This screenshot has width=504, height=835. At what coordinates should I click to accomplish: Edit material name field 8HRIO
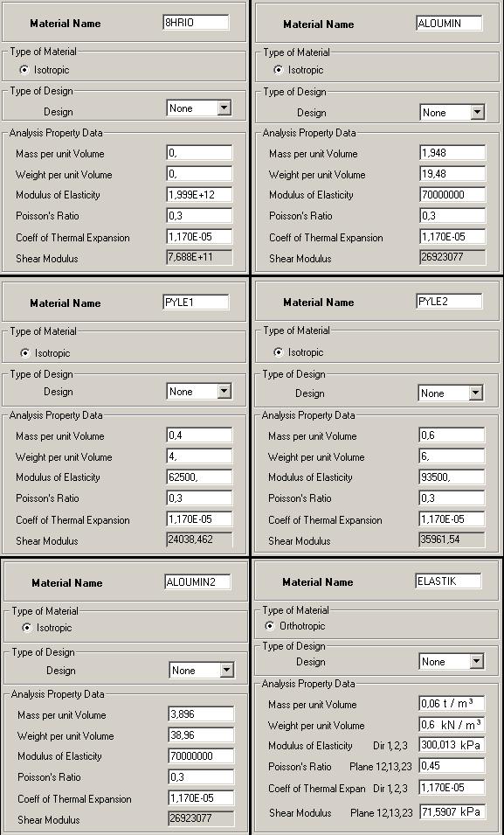196,23
